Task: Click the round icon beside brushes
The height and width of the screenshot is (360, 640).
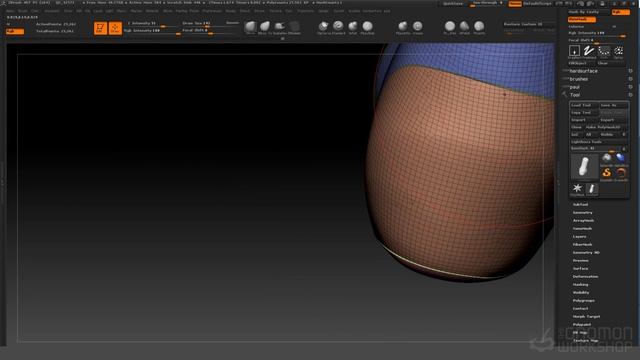Action: [631, 79]
